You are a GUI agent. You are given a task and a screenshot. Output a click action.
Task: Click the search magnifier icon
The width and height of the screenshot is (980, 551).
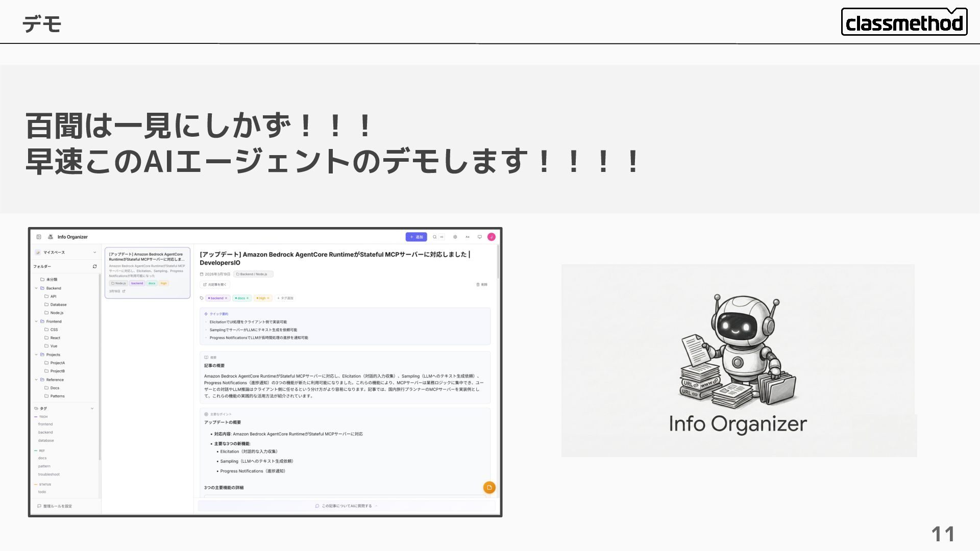pyautogui.click(x=435, y=237)
